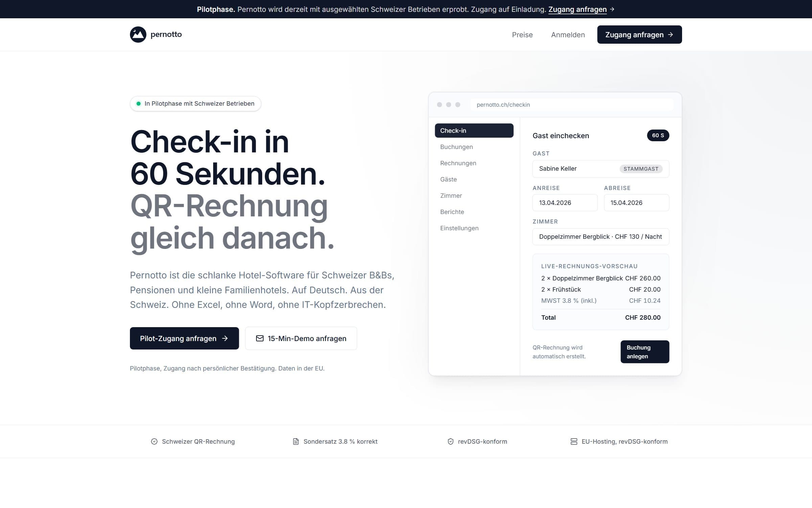
Task: Open Buchungen in the mockup sidebar
Action: 474,147
